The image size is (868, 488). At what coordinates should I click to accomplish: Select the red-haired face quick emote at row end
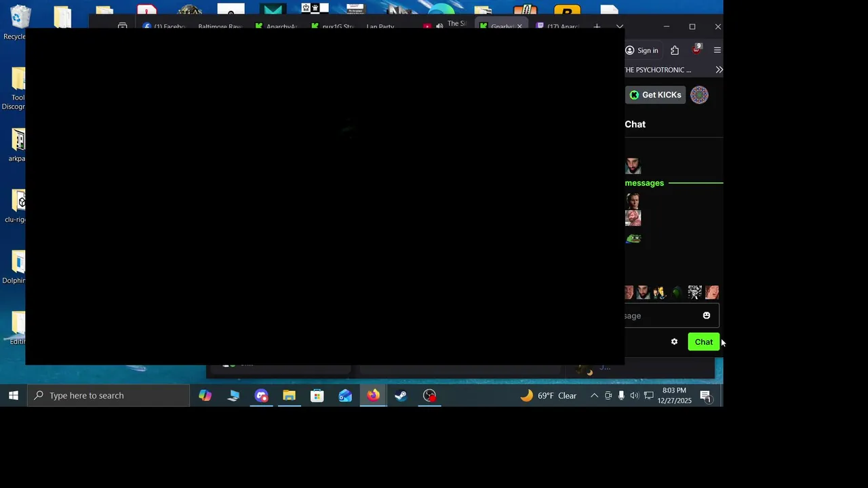(x=712, y=292)
